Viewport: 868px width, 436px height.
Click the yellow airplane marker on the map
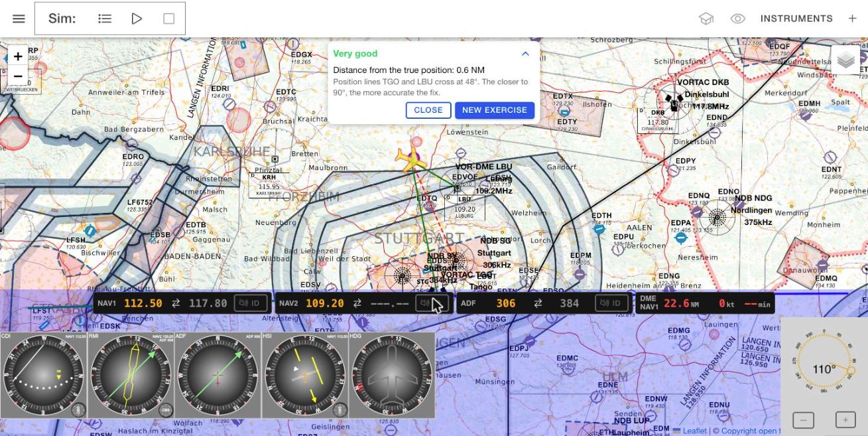point(412,158)
